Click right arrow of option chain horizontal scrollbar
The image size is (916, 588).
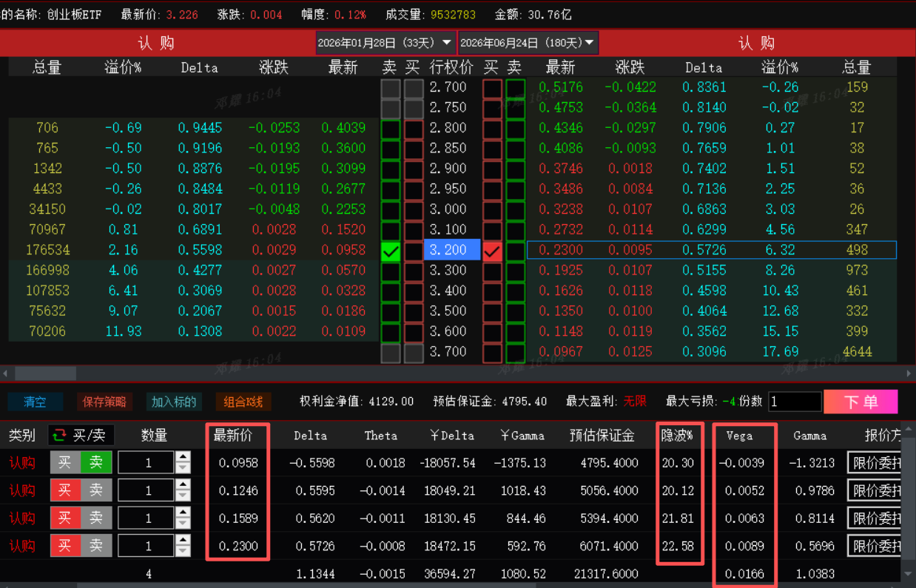point(909,374)
